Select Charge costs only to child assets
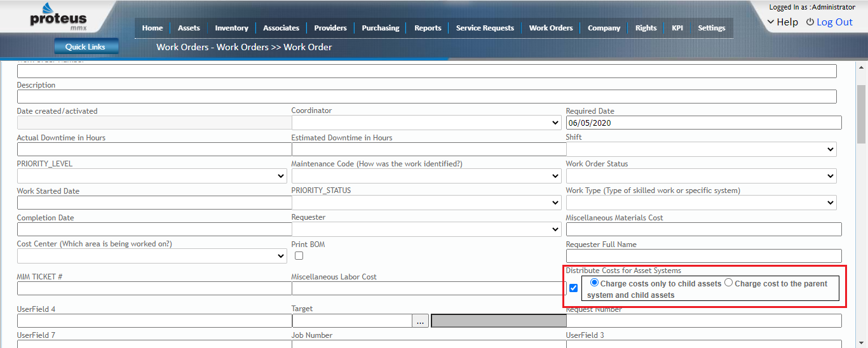868x348 pixels. 594,283
